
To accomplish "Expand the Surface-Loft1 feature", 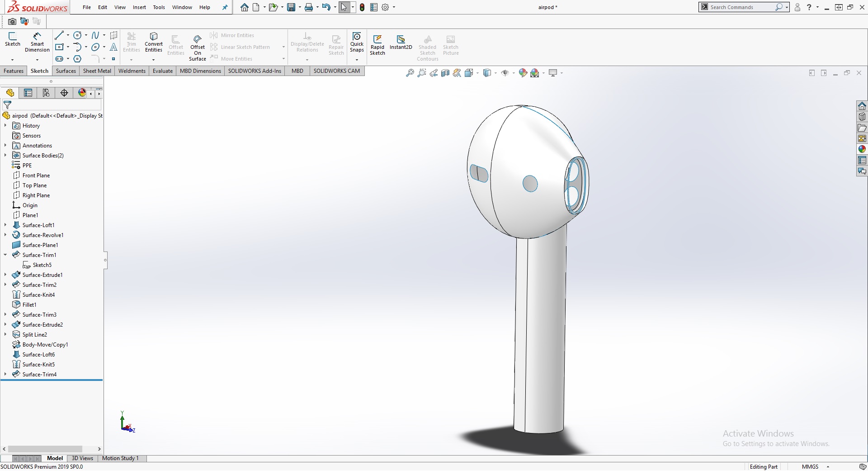I will [5, 225].
